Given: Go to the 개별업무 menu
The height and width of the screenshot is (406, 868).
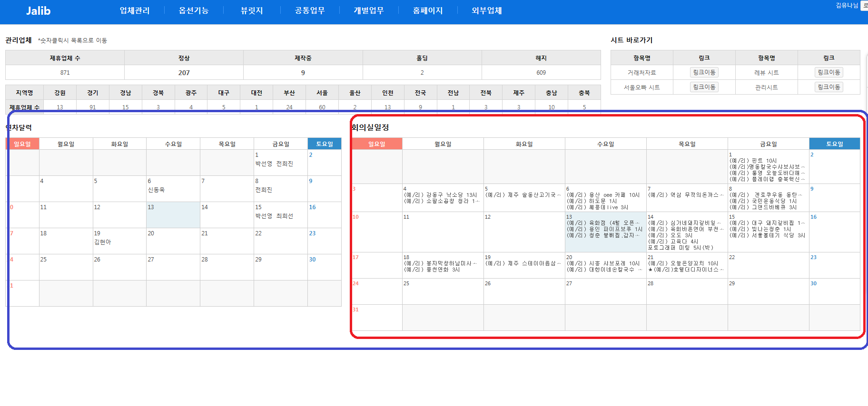Looking at the screenshot, I should [x=369, y=10].
